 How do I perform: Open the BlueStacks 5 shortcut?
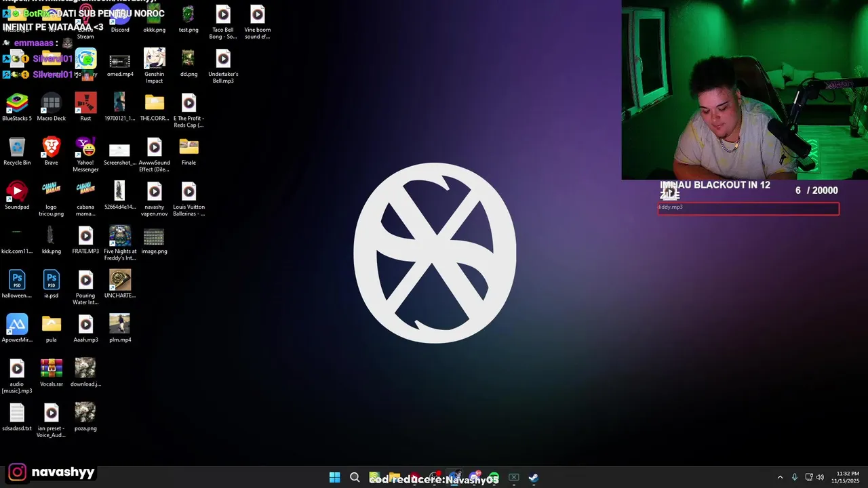[17, 107]
